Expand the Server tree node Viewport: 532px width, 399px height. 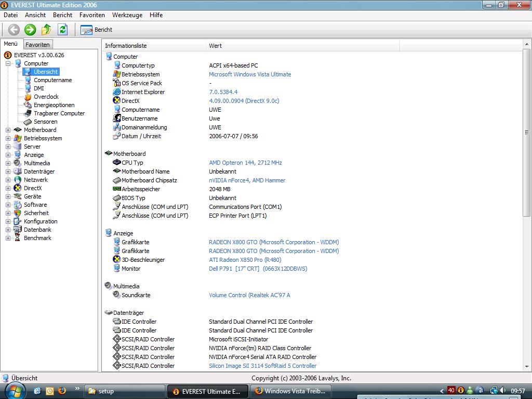[8, 147]
